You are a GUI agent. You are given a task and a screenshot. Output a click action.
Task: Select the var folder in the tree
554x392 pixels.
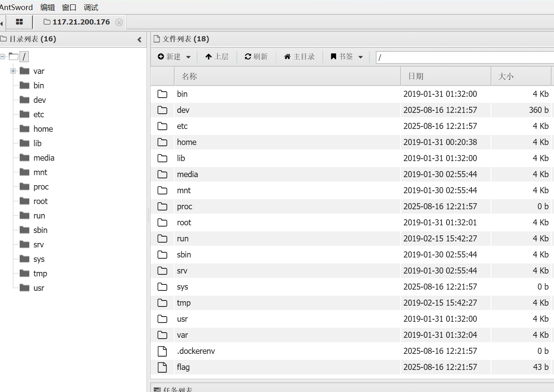point(39,71)
